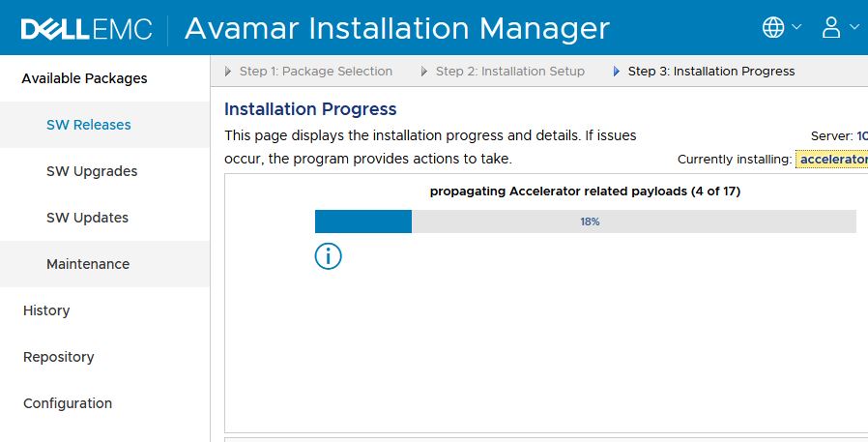Open the user account icon
Viewport: 868px width, 442px height.
click(x=831, y=27)
